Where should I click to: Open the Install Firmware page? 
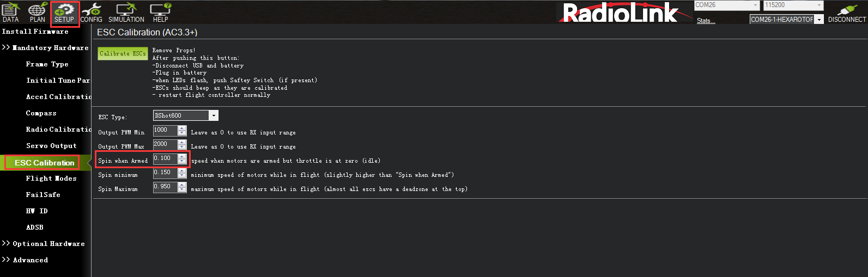point(35,32)
